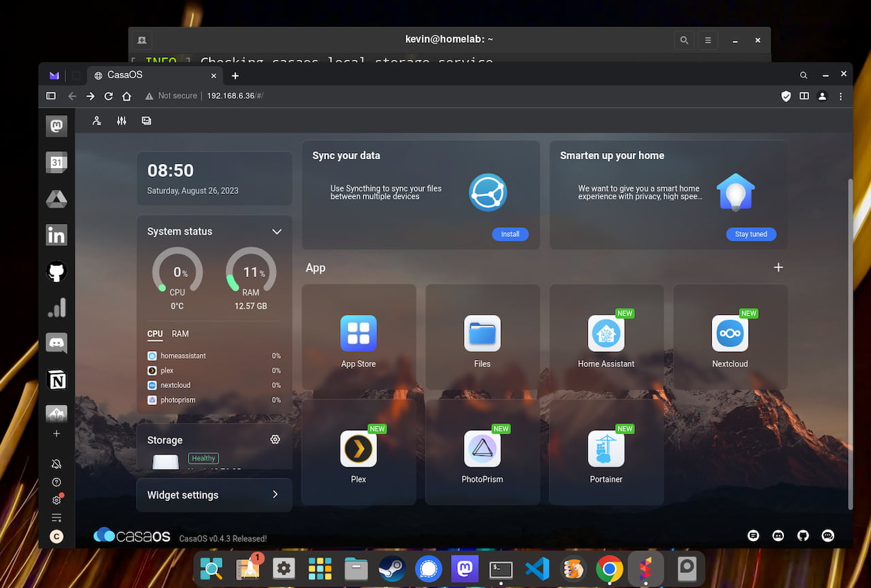Open GitHub in the browser sidebar
The image size is (871, 588).
pyautogui.click(x=56, y=272)
